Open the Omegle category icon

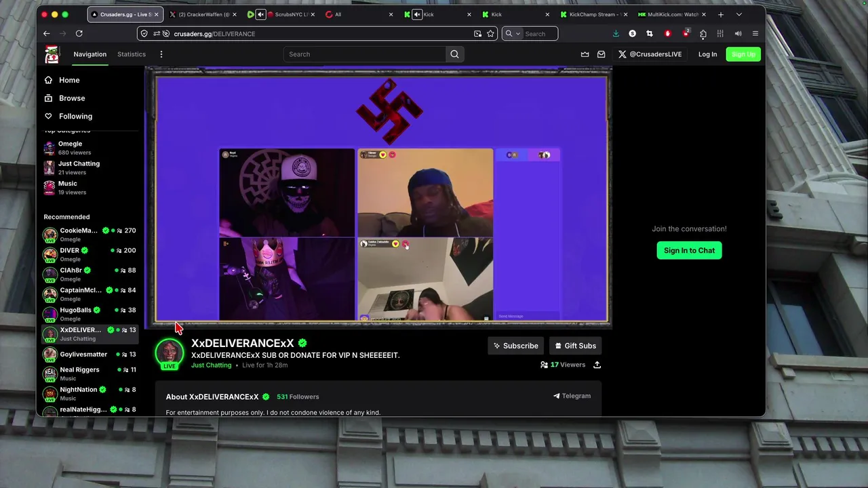[50, 148]
